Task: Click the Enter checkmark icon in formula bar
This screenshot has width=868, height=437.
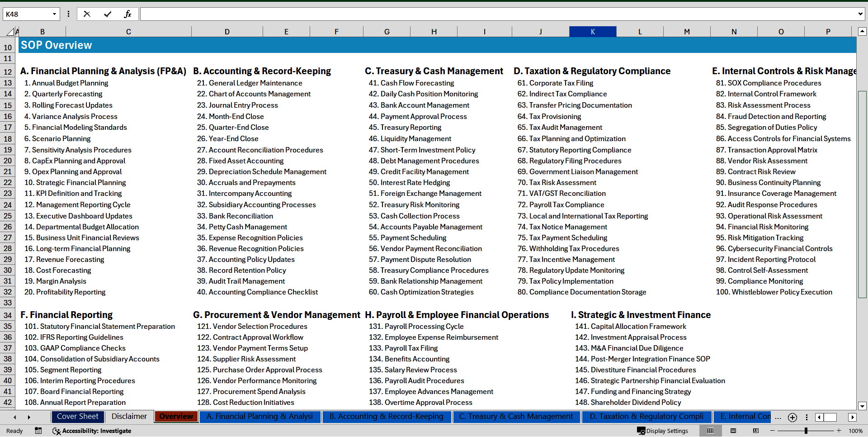Action: tap(107, 14)
